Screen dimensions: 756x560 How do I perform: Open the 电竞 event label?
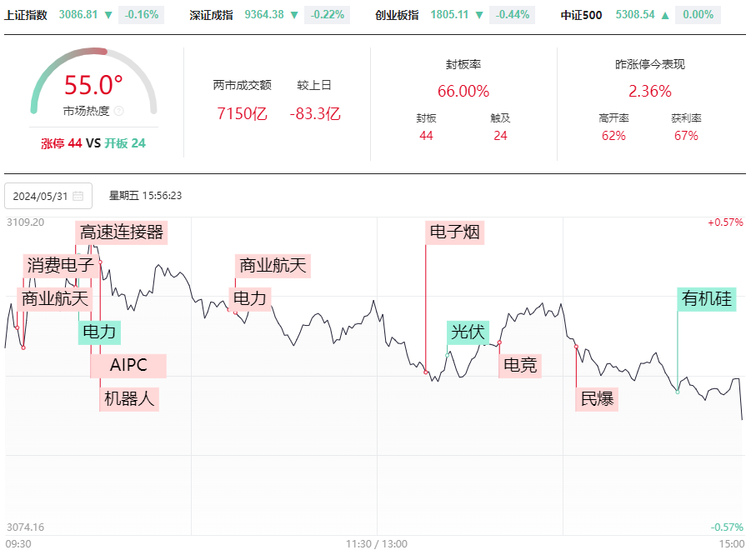click(520, 365)
